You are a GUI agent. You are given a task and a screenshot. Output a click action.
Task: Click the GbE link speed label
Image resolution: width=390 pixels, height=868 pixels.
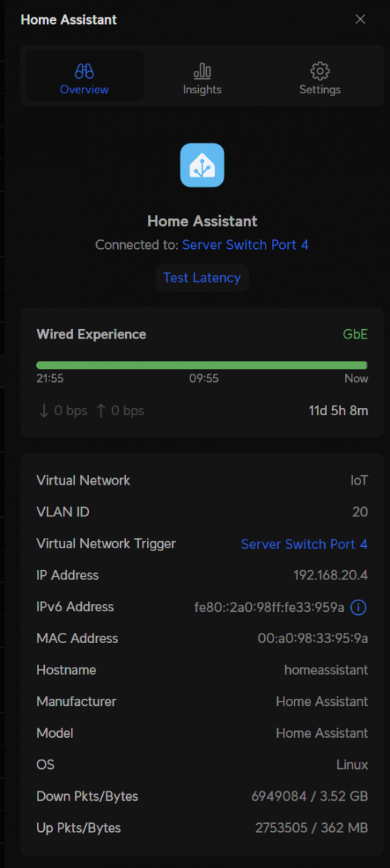tap(355, 334)
